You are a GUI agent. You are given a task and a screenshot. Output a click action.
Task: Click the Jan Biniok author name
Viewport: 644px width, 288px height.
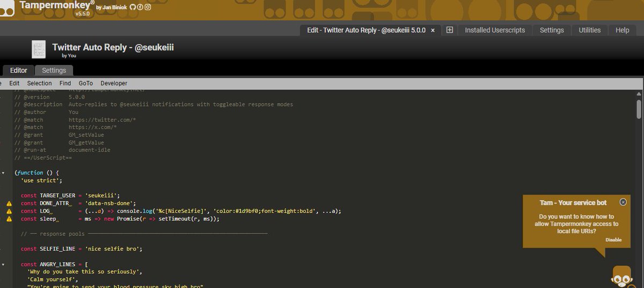point(116,7)
